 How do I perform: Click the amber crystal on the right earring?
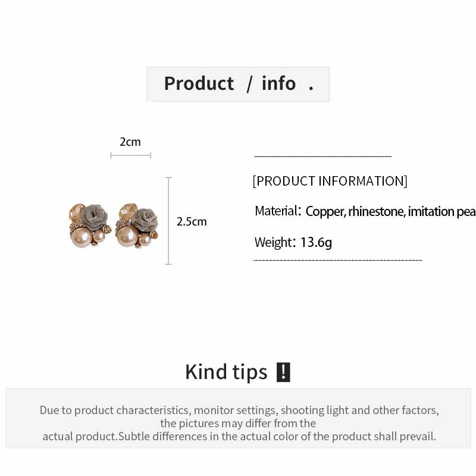pos(126,211)
